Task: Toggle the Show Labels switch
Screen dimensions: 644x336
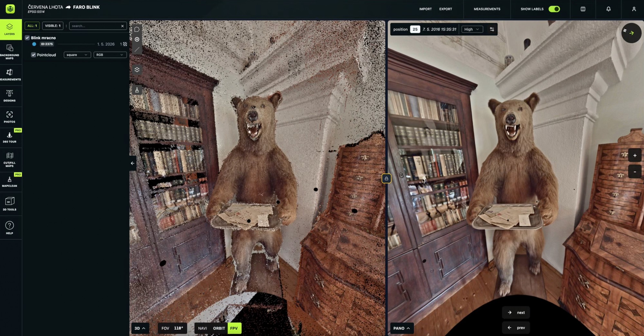Action: tap(554, 9)
